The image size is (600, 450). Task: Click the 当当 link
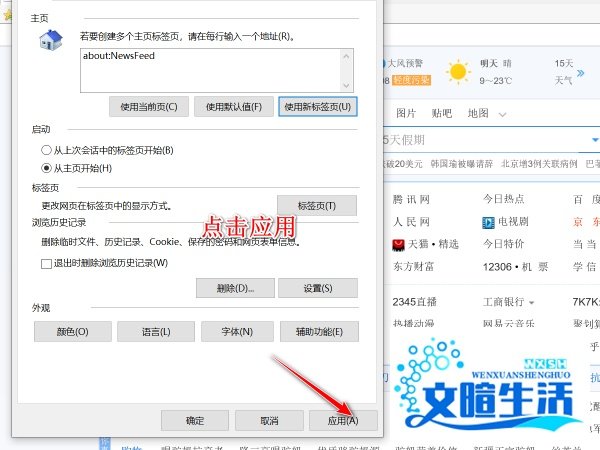[585, 244]
